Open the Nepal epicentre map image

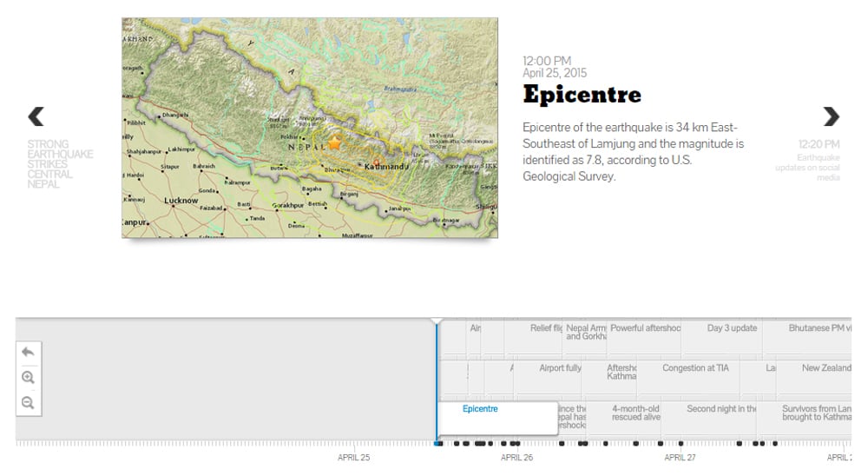310,128
